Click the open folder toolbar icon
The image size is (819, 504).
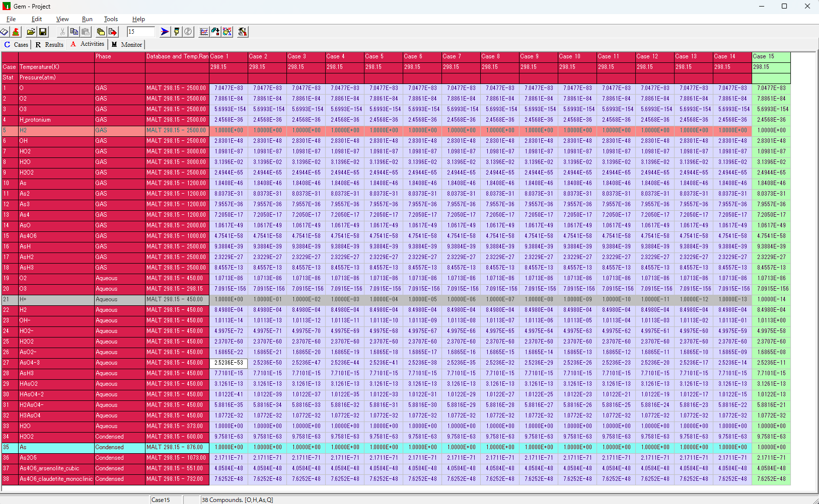click(x=31, y=32)
